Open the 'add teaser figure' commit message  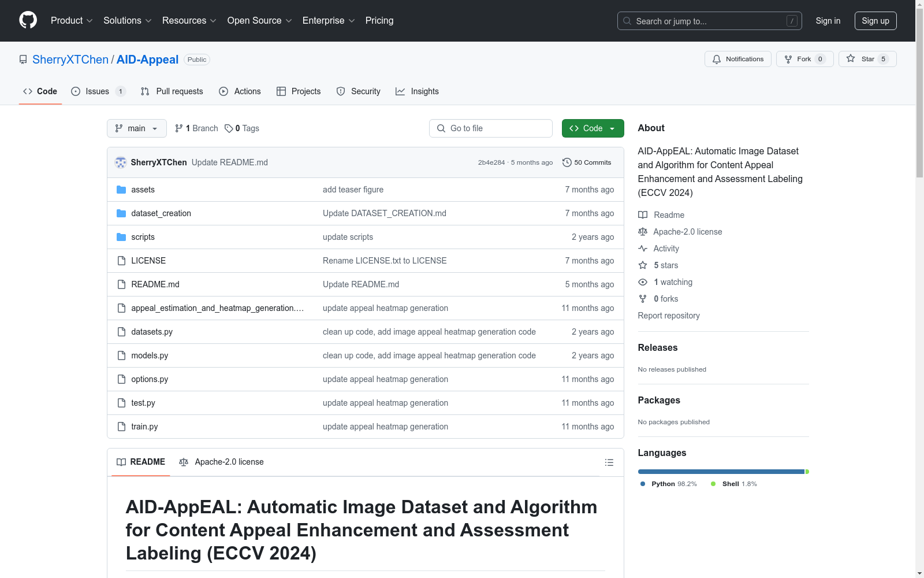click(x=353, y=190)
